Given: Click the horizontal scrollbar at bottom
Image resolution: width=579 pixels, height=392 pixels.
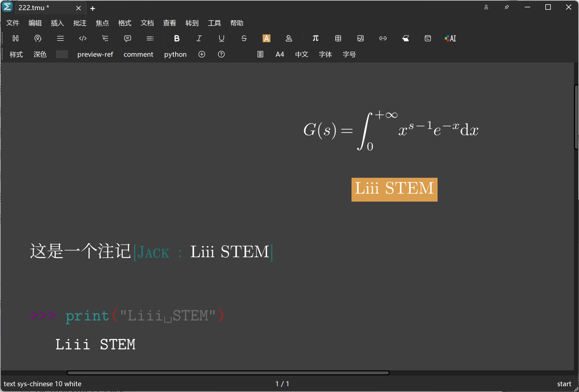Looking at the screenshot, I should (228, 373).
